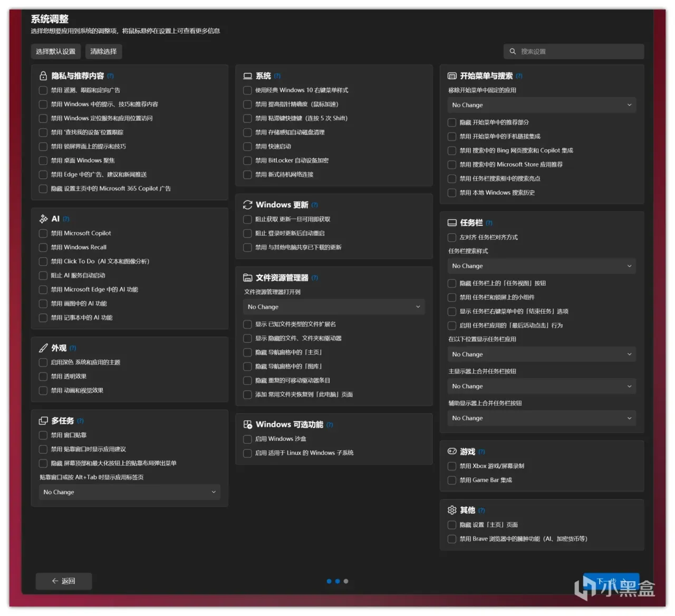Tick 禁用 搜索中的 Bing 网页搜索和 Copilot 集成

[452, 151]
